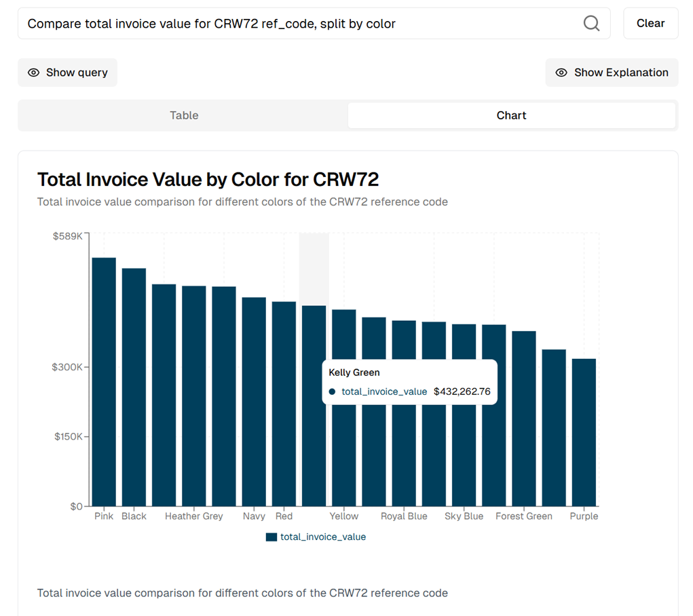The height and width of the screenshot is (616, 693).
Task: Click the '$0' axis label
Action: (x=77, y=506)
